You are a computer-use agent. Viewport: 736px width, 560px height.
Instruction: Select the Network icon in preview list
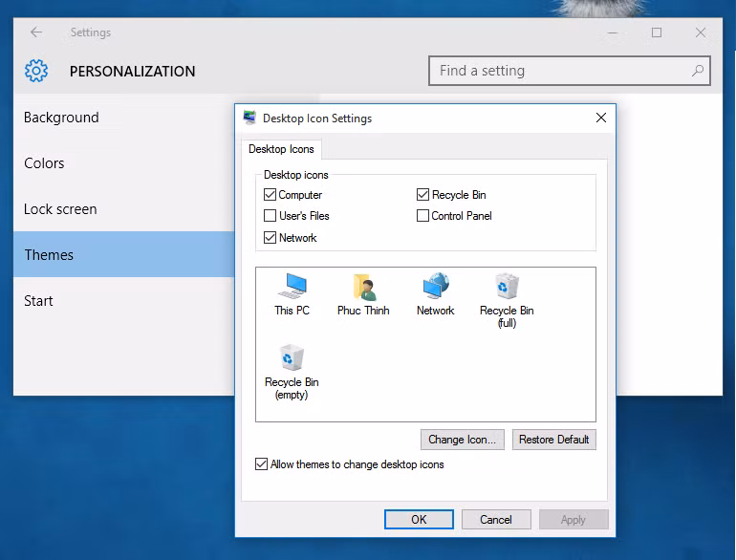coord(436,287)
